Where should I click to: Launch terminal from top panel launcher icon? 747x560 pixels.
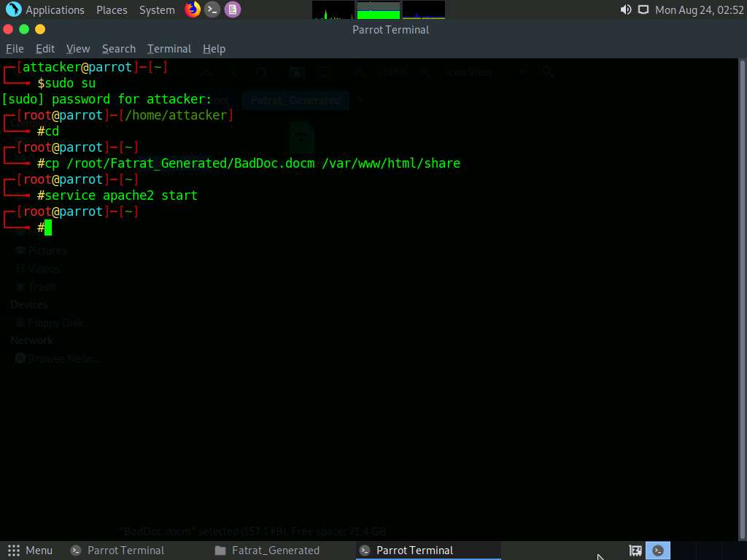click(212, 9)
